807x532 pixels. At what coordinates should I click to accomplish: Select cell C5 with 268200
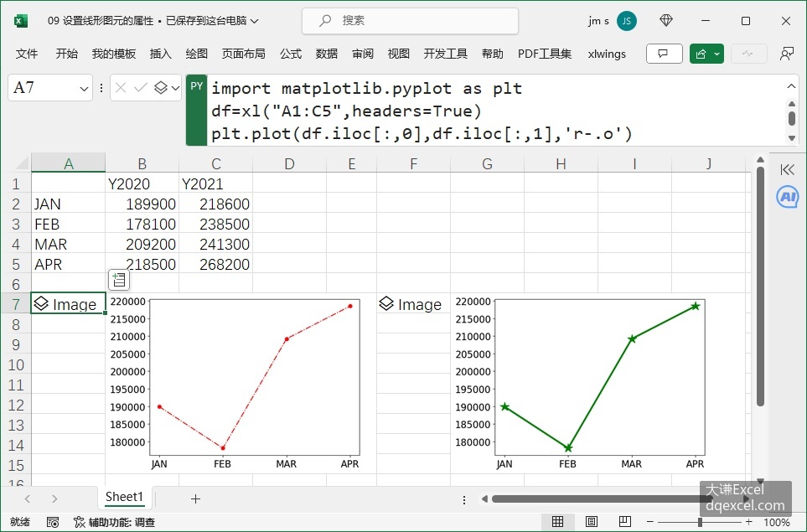[215, 264]
